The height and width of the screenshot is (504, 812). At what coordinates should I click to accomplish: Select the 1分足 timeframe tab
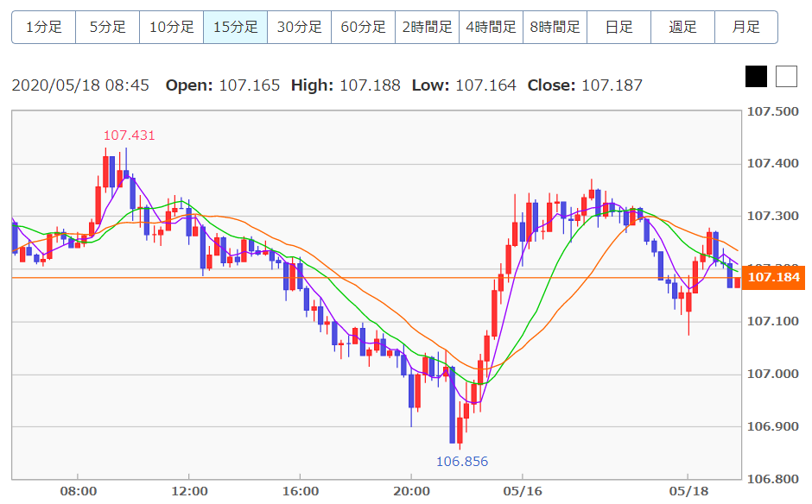[43, 27]
